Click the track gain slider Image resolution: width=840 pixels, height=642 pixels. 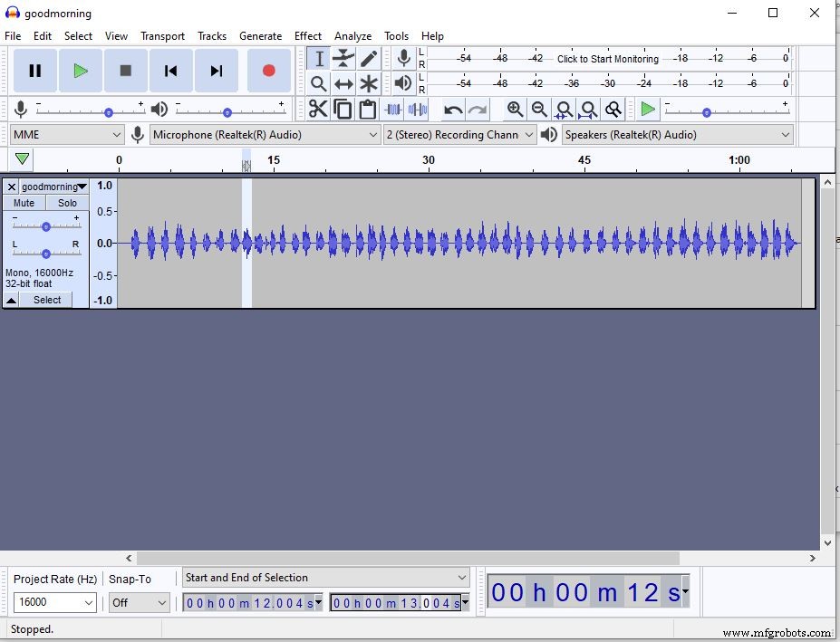tap(45, 226)
